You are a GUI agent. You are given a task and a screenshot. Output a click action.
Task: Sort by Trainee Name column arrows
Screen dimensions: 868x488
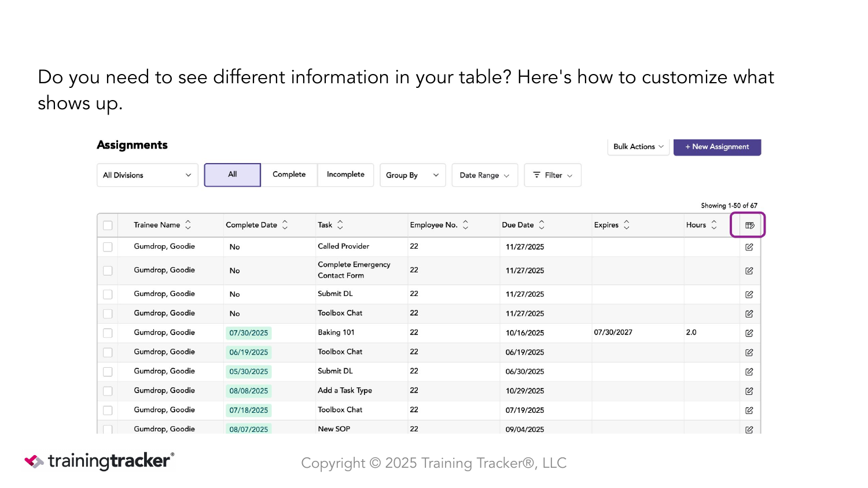click(188, 225)
